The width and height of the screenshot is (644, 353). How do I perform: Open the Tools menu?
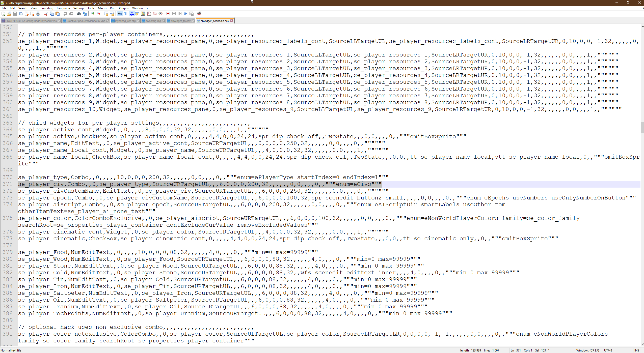(x=91, y=8)
